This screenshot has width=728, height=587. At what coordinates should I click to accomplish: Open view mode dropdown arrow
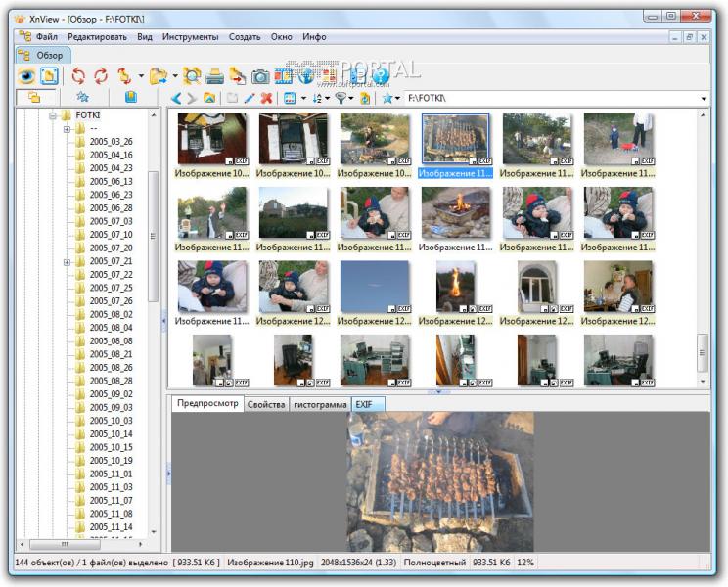click(303, 99)
